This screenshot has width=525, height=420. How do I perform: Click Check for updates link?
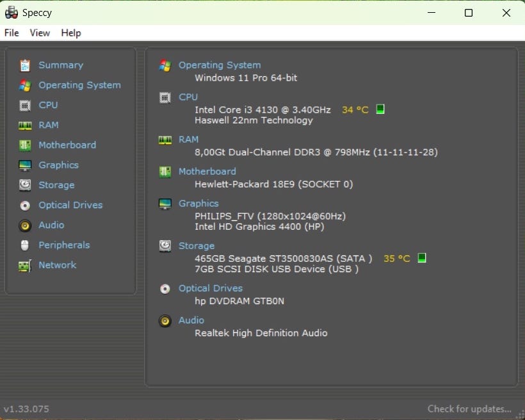tap(469, 409)
